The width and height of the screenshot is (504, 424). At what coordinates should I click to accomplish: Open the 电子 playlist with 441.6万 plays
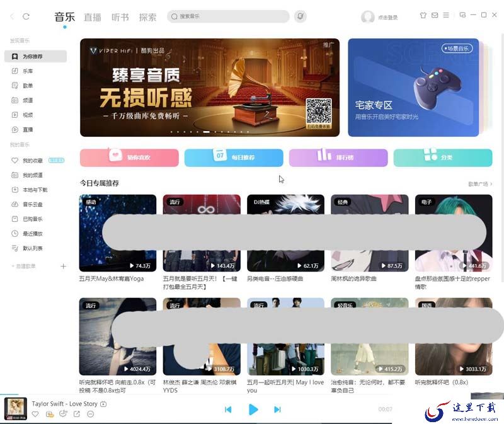454,233
